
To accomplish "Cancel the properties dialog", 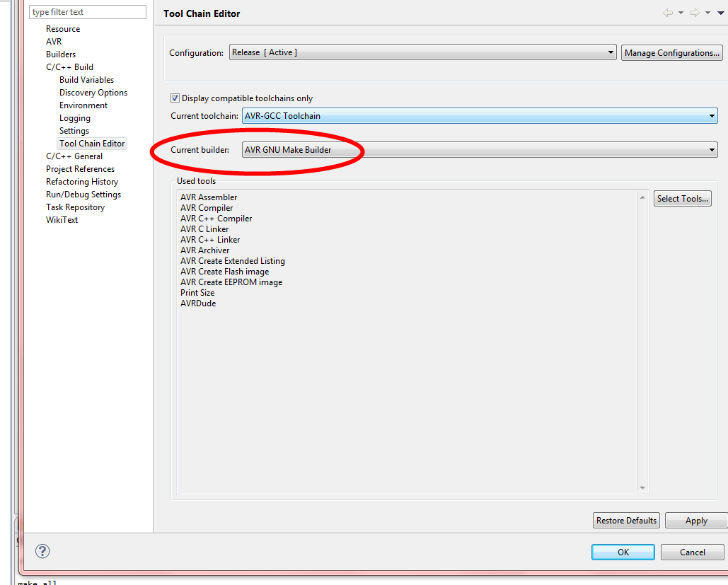I will point(692,552).
